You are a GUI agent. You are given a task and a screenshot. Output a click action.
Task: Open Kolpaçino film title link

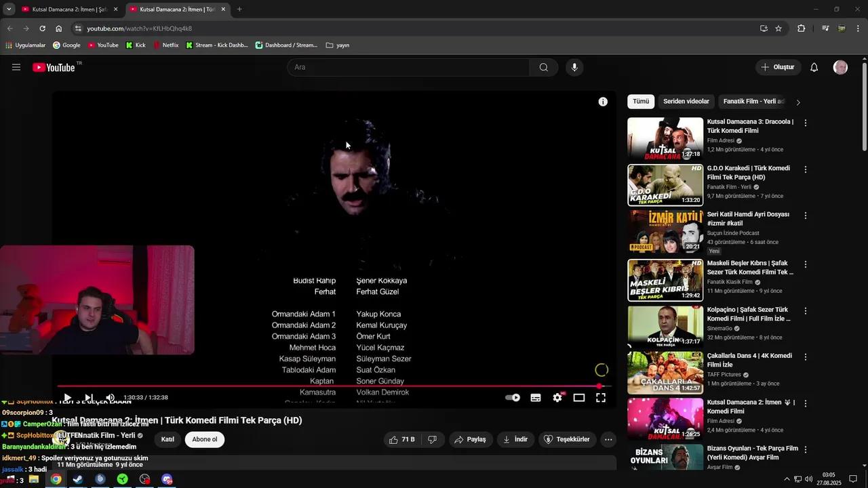(x=749, y=314)
